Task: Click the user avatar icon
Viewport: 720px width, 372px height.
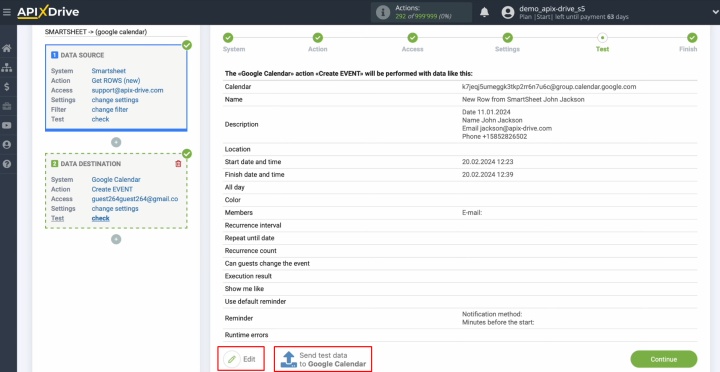Action: coord(508,12)
